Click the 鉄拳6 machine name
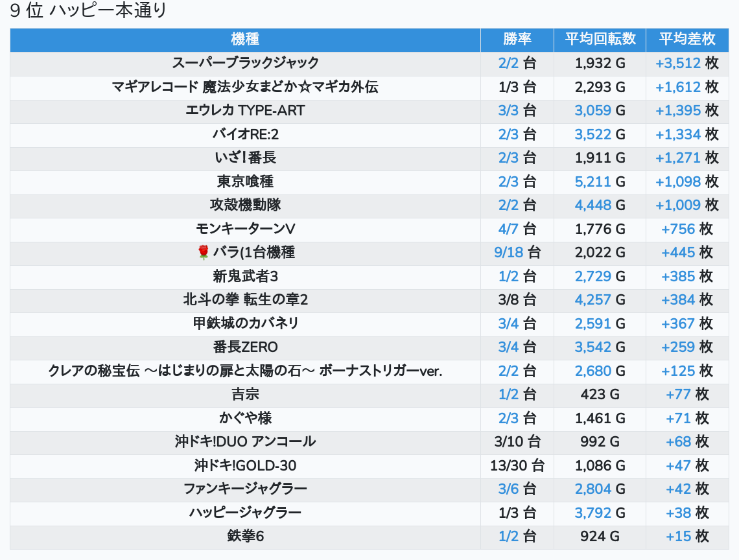The image size is (739, 560). click(245, 536)
